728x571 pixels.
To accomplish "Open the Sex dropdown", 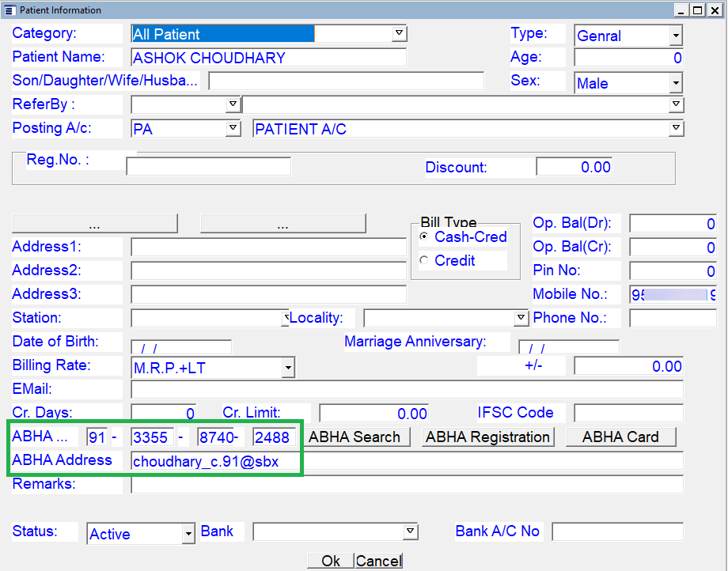I will (x=675, y=83).
